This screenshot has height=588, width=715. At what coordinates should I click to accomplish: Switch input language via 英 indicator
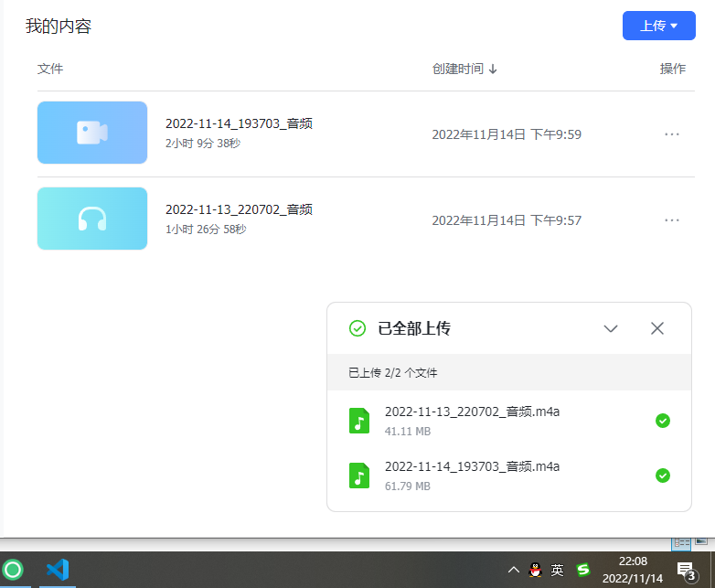[x=557, y=570]
